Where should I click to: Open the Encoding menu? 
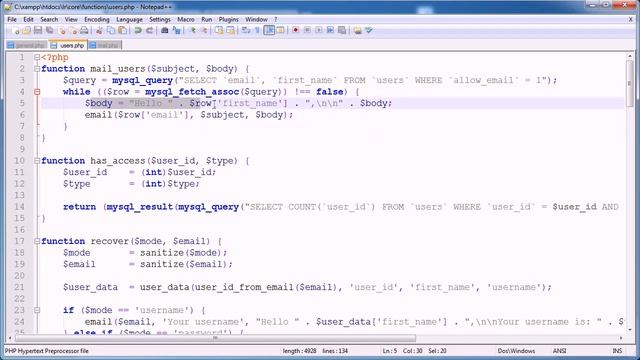click(x=97, y=19)
